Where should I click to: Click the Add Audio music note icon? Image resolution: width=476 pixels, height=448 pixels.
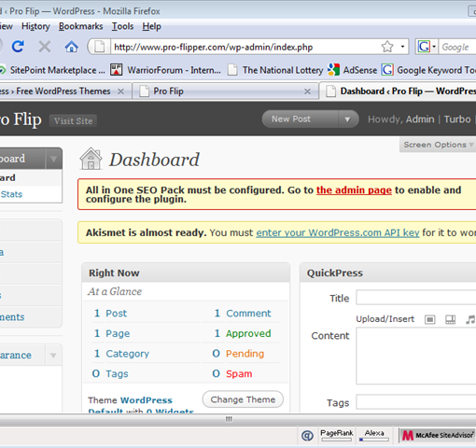tap(470, 319)
